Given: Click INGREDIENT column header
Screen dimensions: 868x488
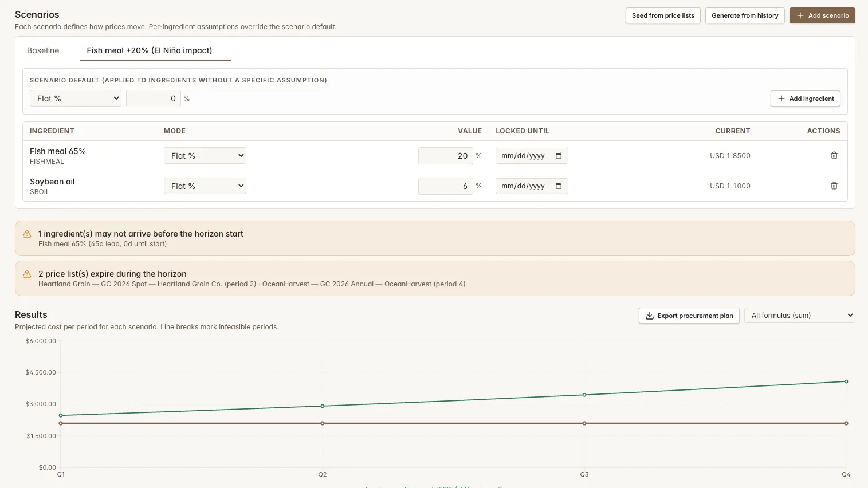Looking at the screenshot, I should pos(52,131).
